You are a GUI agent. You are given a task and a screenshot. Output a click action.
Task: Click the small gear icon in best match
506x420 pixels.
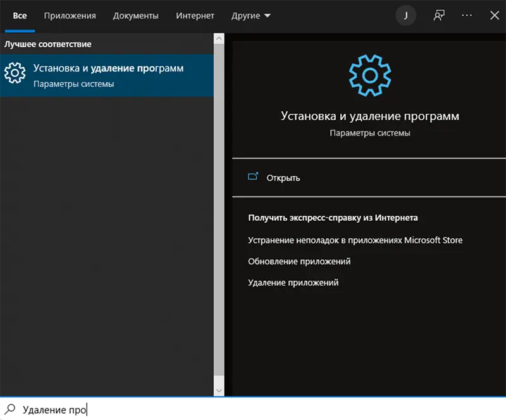tap(15, 73)
